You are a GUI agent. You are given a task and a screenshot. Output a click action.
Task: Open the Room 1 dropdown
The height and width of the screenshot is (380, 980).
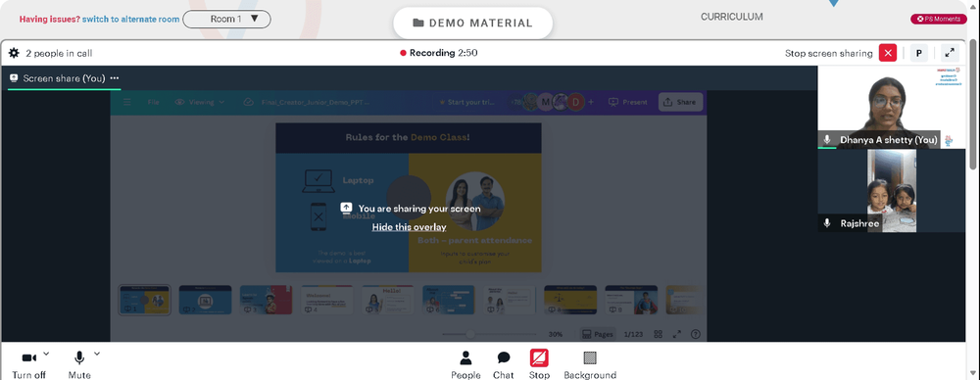tap(227, 19)
